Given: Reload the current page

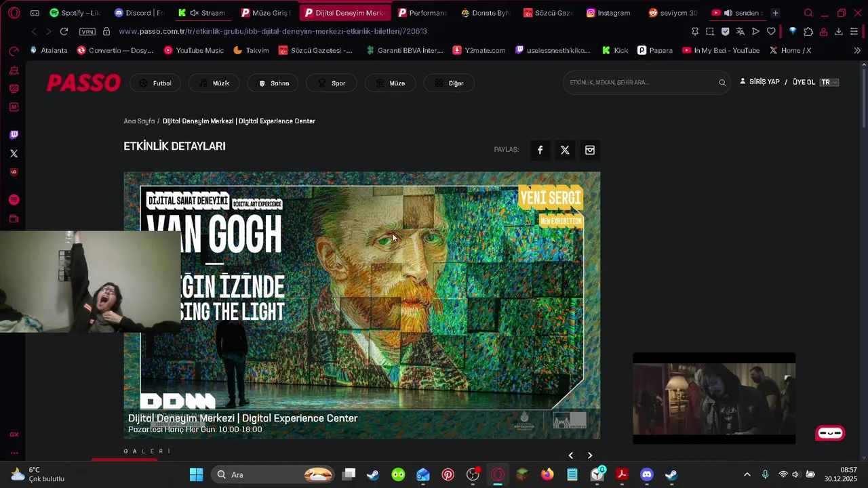Looking at the screenshot, I should [64, 31].
